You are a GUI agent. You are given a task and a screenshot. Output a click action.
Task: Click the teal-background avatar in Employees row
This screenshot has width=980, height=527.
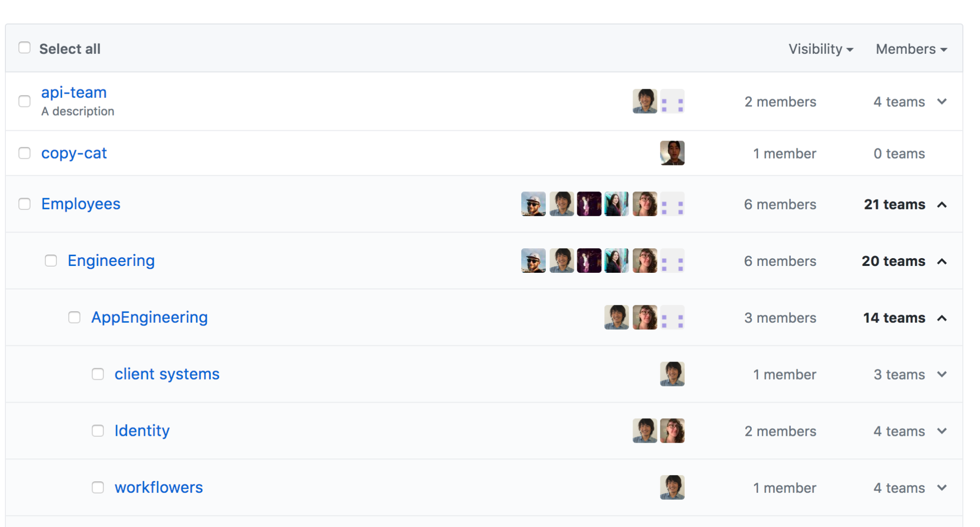pos(616,204)
